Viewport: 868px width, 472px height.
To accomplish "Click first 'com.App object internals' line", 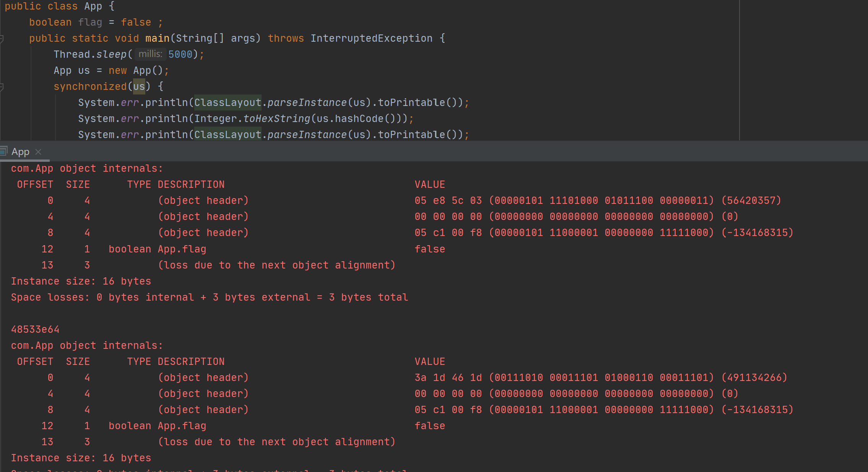I will coord(87,168).
